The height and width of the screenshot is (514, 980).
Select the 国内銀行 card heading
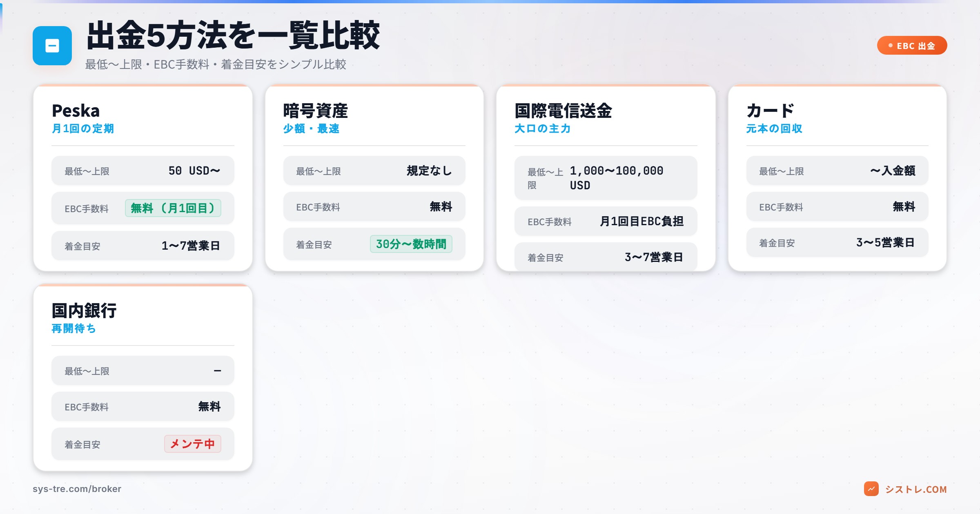(84, 310)
